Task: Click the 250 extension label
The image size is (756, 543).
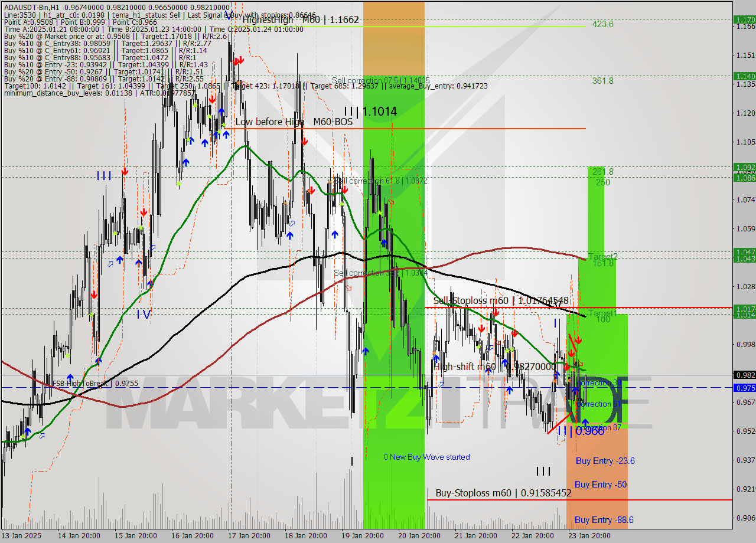Action: pos(603,182)
